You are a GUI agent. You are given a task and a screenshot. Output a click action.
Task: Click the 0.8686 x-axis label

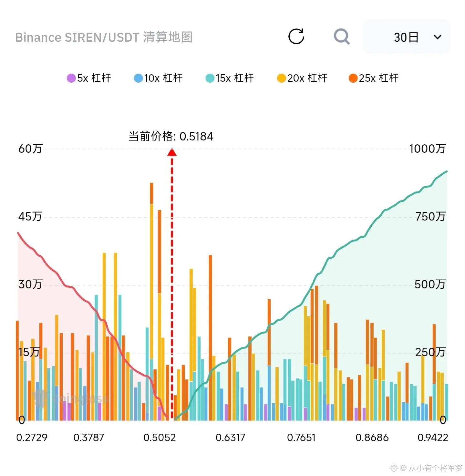372,438
